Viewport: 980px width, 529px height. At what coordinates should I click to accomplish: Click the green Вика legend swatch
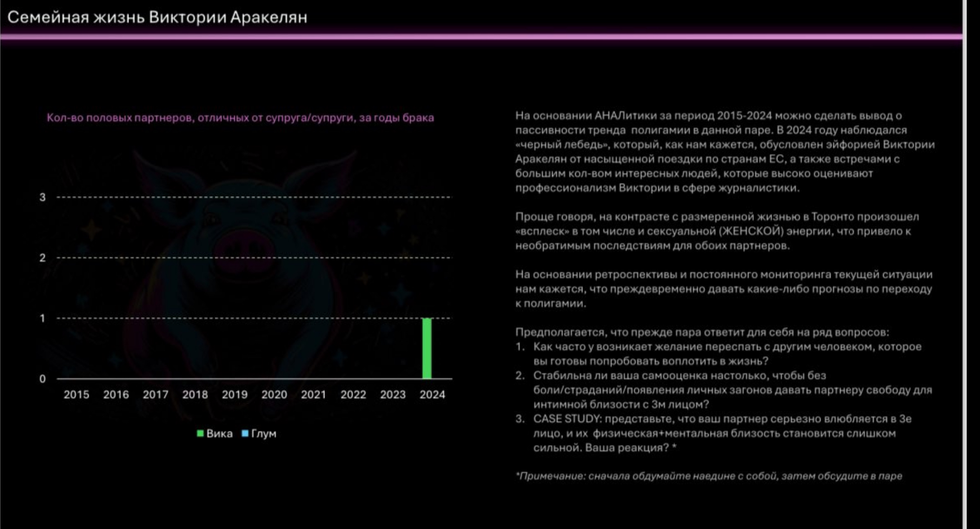click(x=200, y=433)
